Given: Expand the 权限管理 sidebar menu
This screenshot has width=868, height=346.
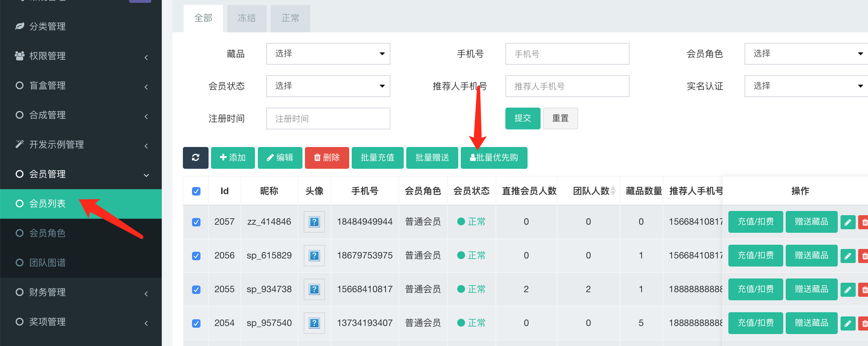Looking at the screenshot, I should (81, 56).
